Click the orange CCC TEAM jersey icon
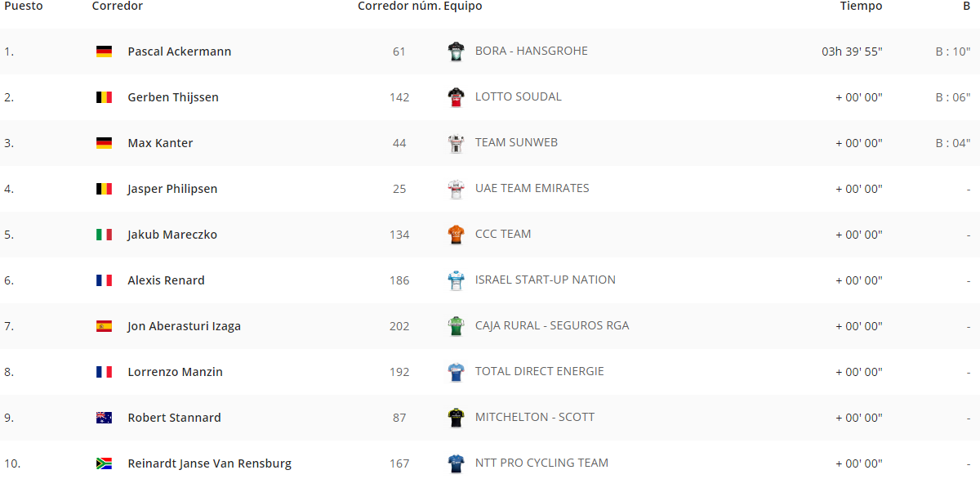The width and height of the screenshot is (980, 479). (x=456, y=235)
